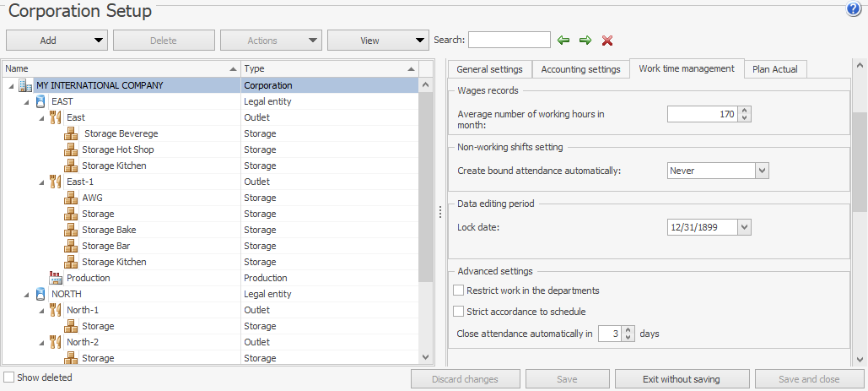Screen dimensions: 868x391
Task: Click the Storage Hot Shop boxes icon
Action: click(72, 149)
